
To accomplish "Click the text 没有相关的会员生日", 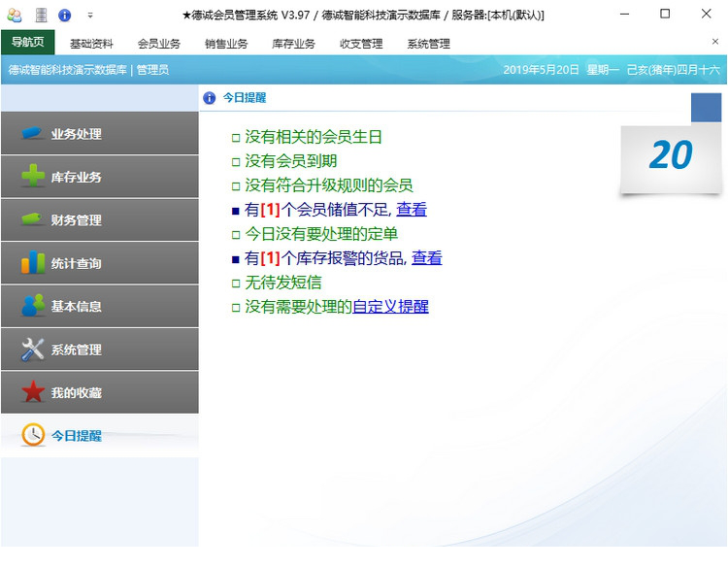I will coord(314,137).
